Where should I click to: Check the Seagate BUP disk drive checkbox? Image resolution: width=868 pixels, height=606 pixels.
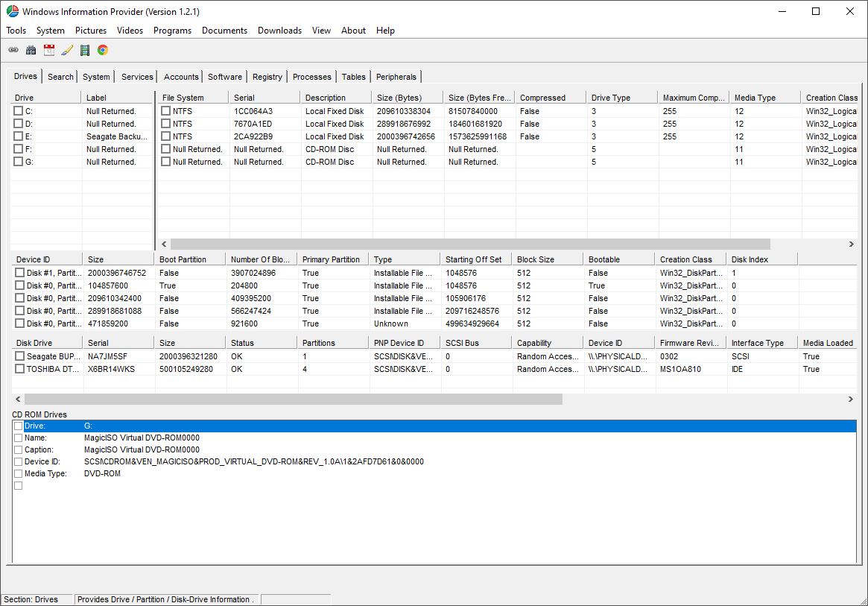click(19, 356)
